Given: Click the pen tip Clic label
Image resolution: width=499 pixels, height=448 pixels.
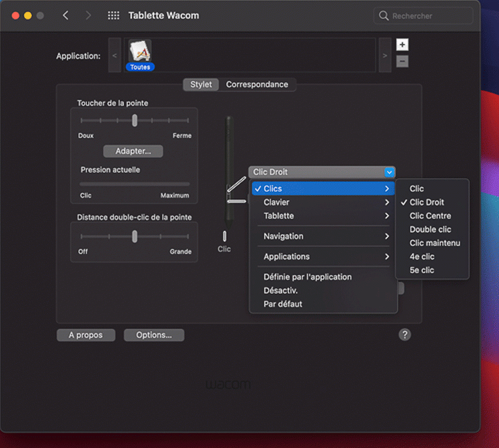Looking at the screenshot, I should [x=224, y=249].
